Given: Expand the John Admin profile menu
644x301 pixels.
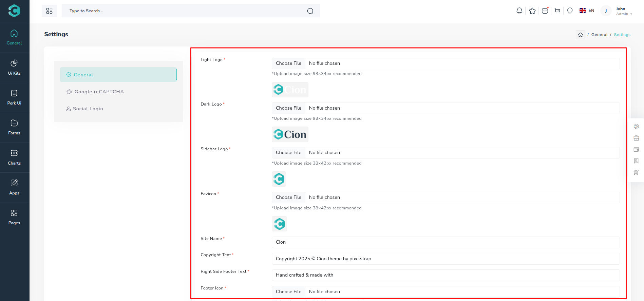Looking at the screenshot, I should (624, 11).
